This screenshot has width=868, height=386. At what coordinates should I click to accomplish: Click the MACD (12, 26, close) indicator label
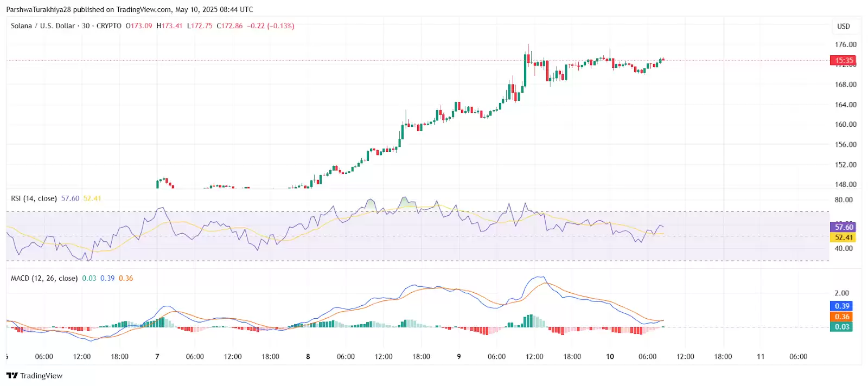coord(44,278)
